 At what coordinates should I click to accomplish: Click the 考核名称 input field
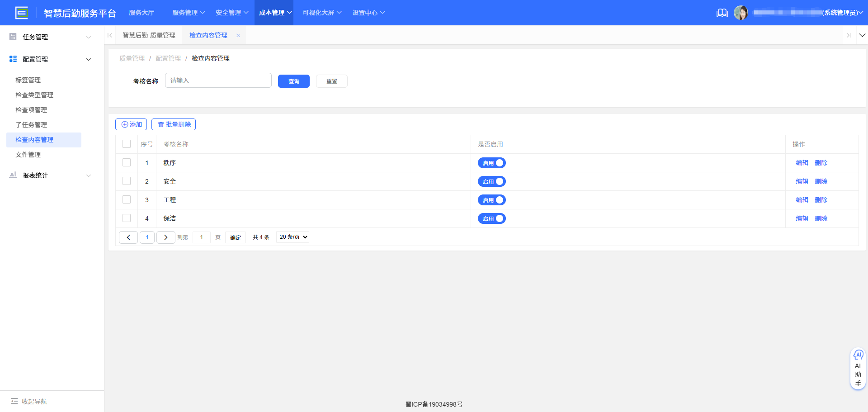[218, 80]
